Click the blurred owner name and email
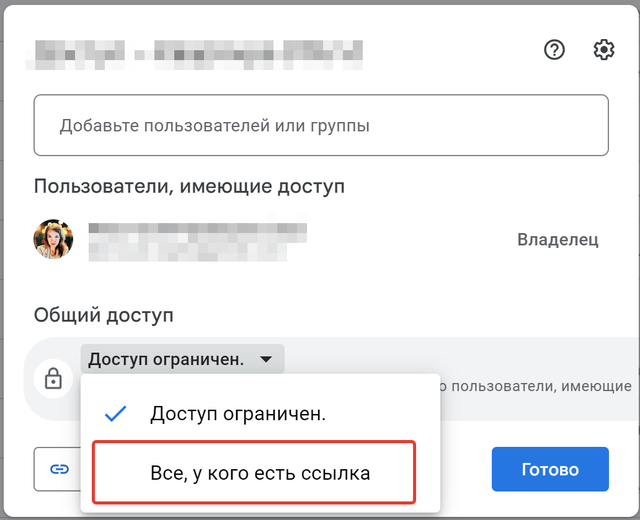 coord(198,242)
